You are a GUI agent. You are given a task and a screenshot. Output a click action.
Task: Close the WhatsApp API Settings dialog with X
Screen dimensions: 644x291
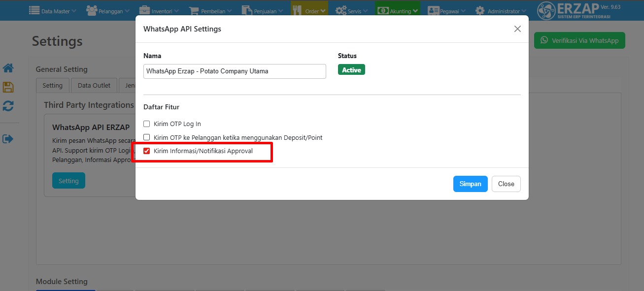coord(517,29)
